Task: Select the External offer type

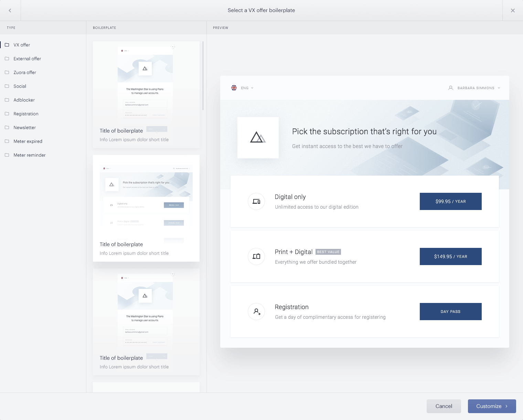Action: click(27, 59)
